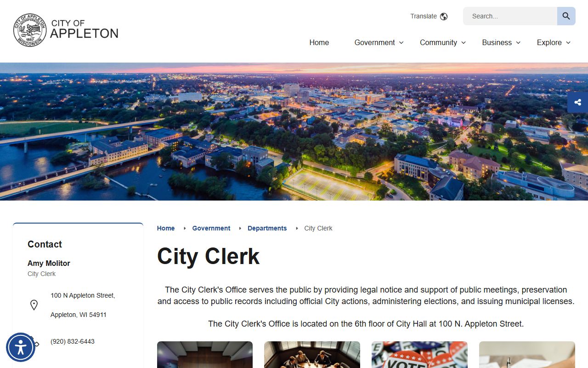Image resolution: width=588 pixels, height=368 pixels.
Task: Click the Translate link
Action: (x=424, y=16)
